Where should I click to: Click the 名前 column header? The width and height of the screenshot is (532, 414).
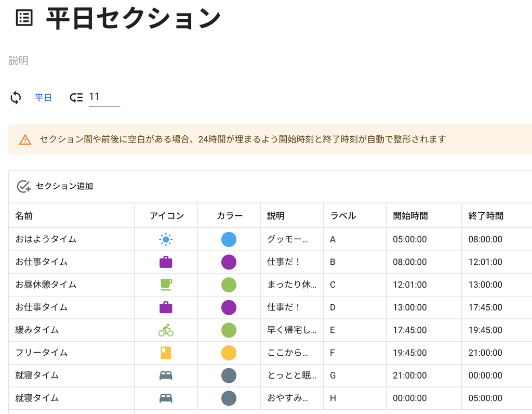tap(72, 216)
